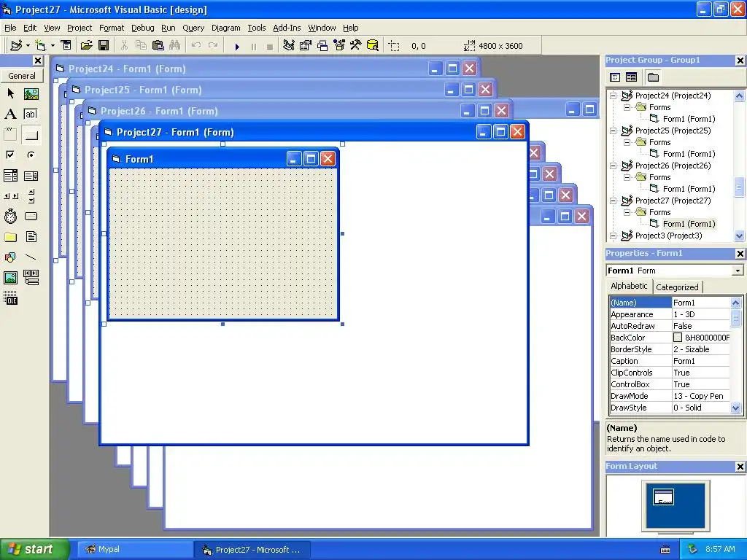Image resolution: width=747 pixels, height=560 pixels.
Task: Open the Form1 object dropdown in Properties
Action: (x=738, y=271)
